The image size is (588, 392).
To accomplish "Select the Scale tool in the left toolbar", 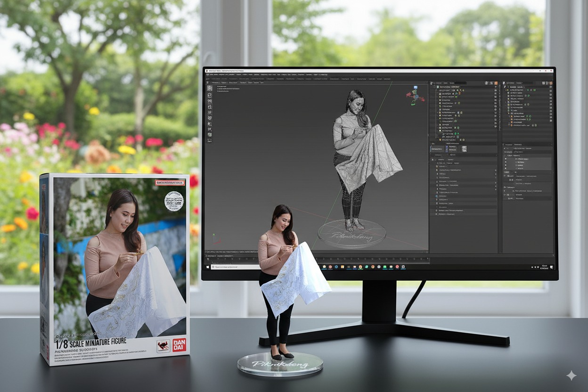I will pyautogui.click(x=209, y=113).
